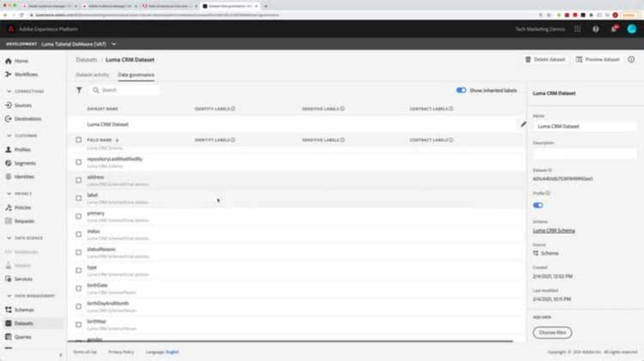Open Queries under Data Management

pos(19,337)
